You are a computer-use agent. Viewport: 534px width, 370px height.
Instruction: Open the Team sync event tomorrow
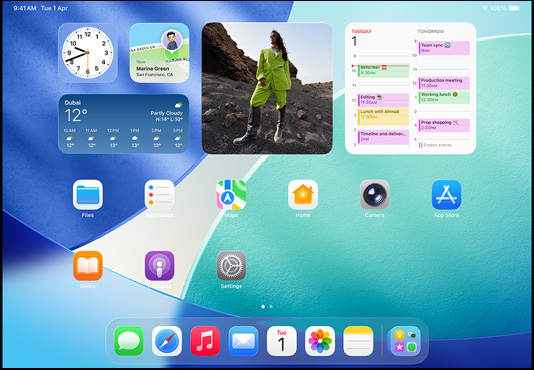click(x=444, y=48)
